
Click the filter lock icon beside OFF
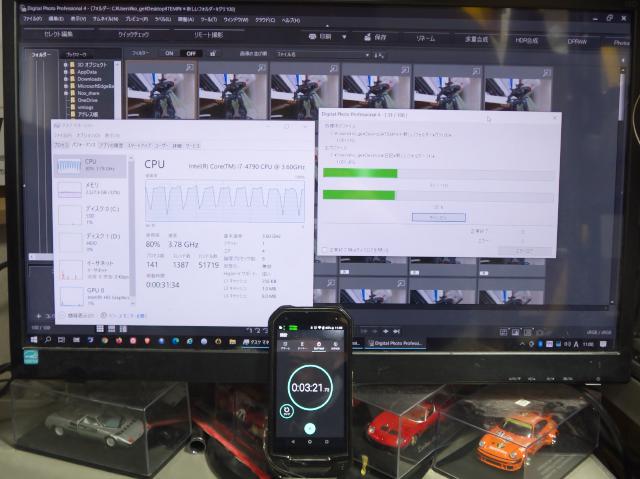click(212, 53)
